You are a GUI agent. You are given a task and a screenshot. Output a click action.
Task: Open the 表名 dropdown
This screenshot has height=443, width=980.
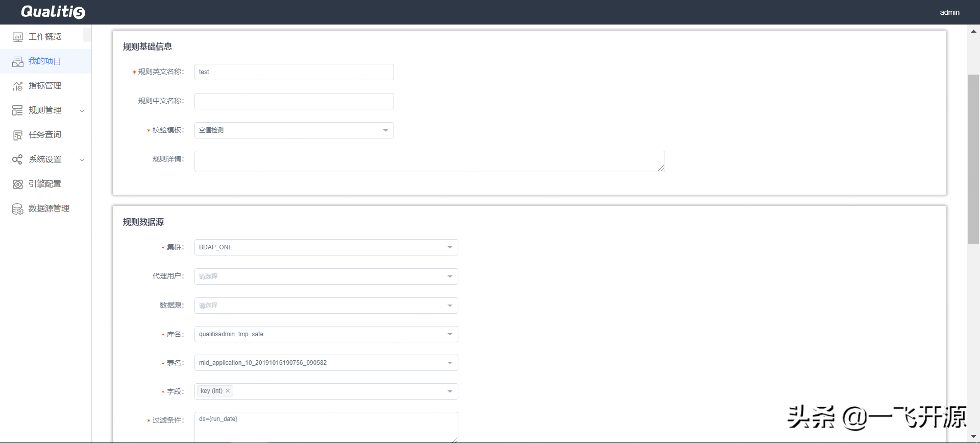point(326,363)
